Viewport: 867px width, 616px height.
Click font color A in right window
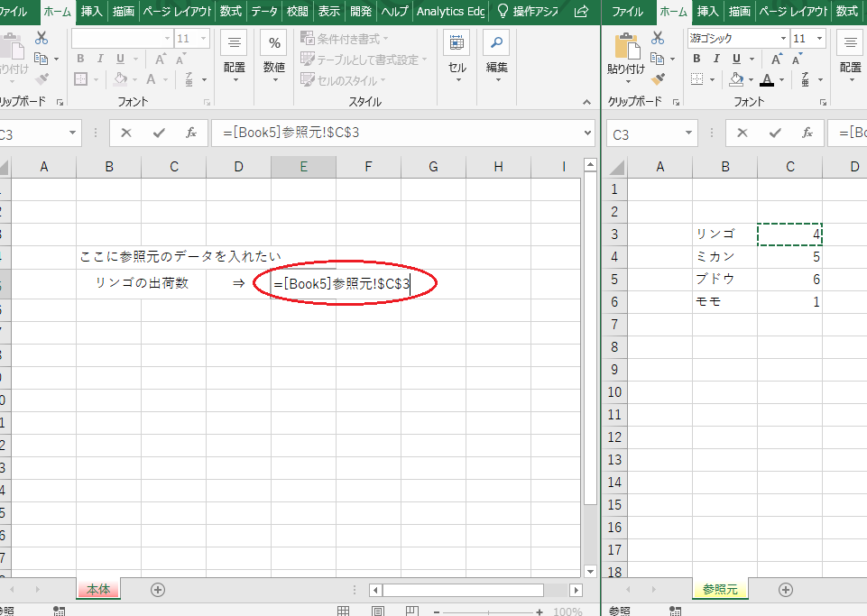pyautogui.click(x=767, y=79)
